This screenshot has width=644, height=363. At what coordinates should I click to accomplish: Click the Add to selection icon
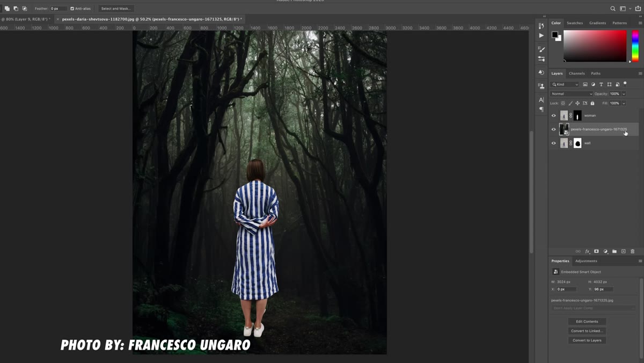tap(7, 9)
